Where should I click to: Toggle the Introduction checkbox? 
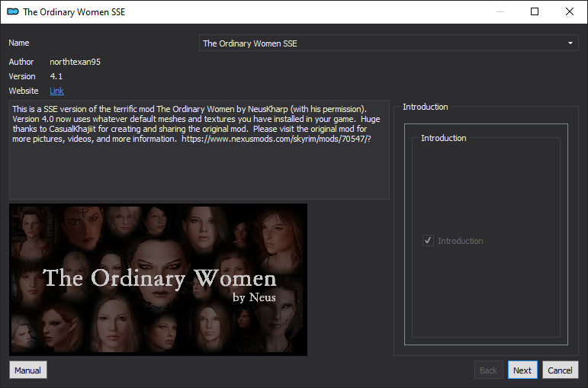(428, 240)
